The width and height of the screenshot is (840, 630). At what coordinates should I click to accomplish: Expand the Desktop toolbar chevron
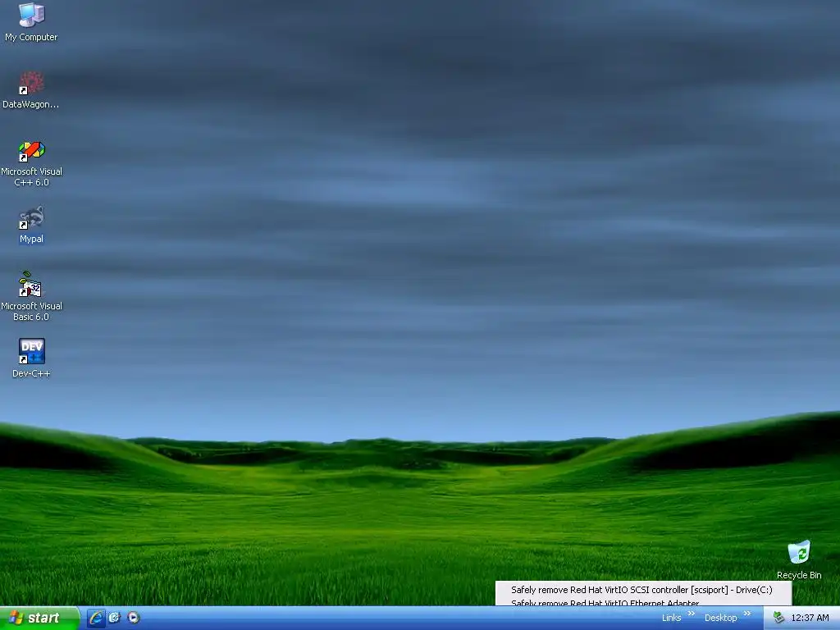(x=747, y=614)
